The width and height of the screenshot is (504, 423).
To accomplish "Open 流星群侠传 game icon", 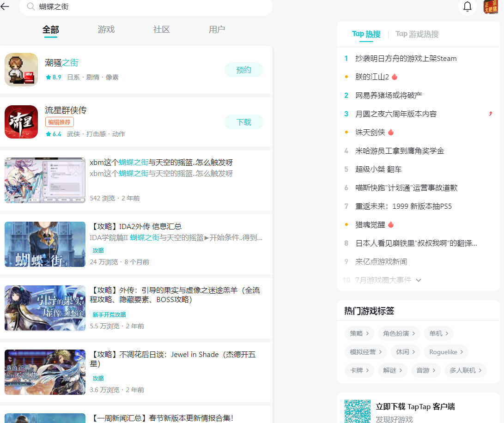I will [21, 122].
